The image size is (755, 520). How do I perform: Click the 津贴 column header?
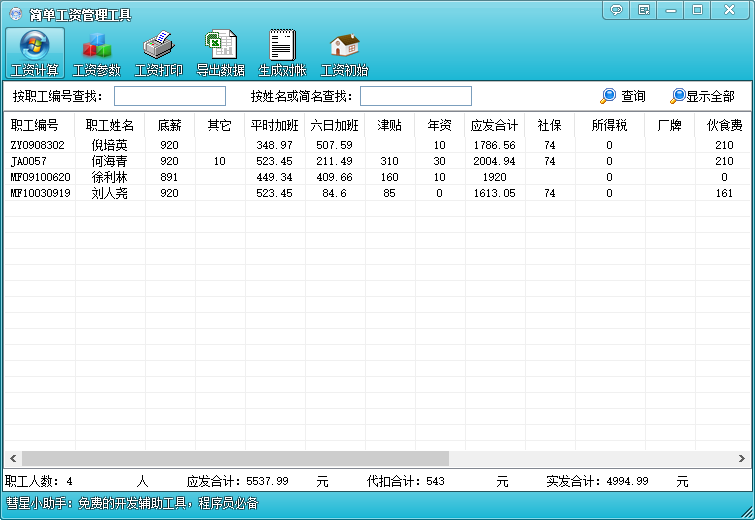(390, 125)
